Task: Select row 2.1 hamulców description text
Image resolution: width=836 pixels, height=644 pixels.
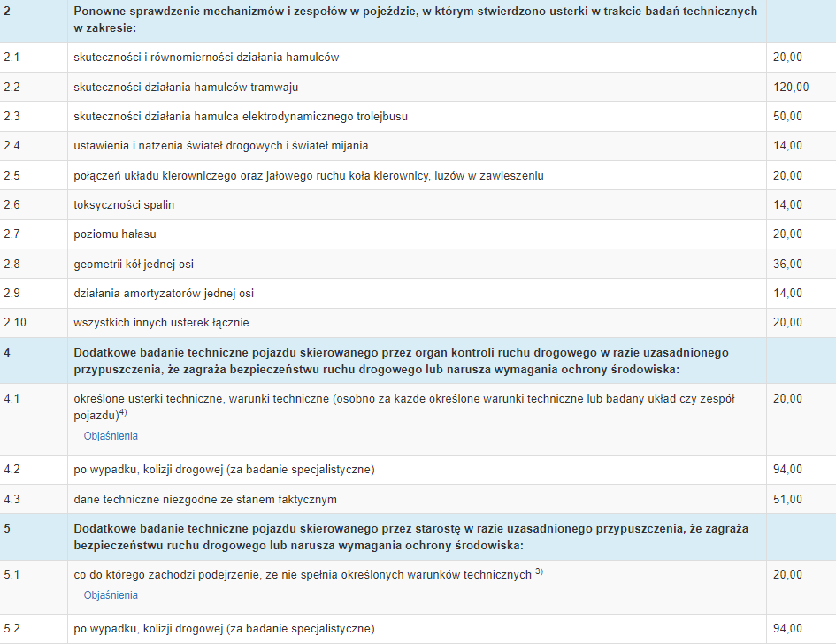Action: click(x=206, y=57)
